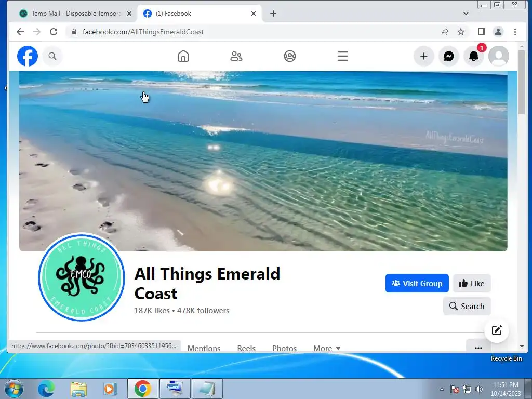The image size is (532, 399).
Task: Click the Chrome taskbar icon
Action: pyautogui.click(x=142, y=389)
